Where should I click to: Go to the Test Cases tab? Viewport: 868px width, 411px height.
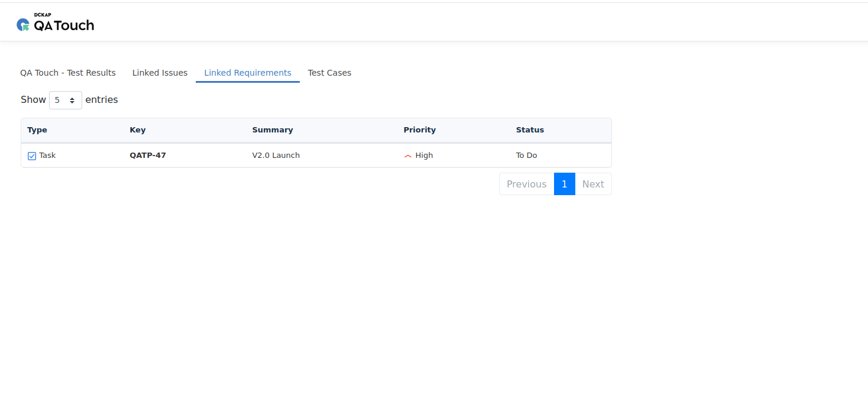(329, 73)
